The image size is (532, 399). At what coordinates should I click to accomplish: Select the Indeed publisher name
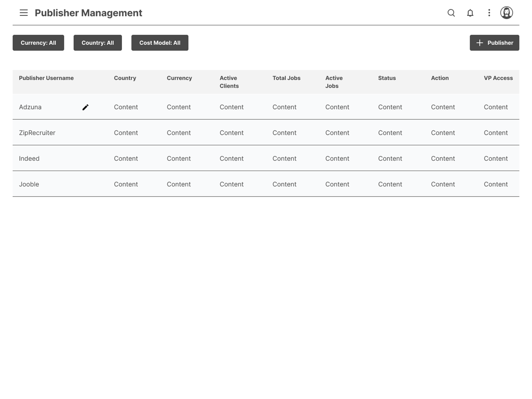tap(29, 158)
